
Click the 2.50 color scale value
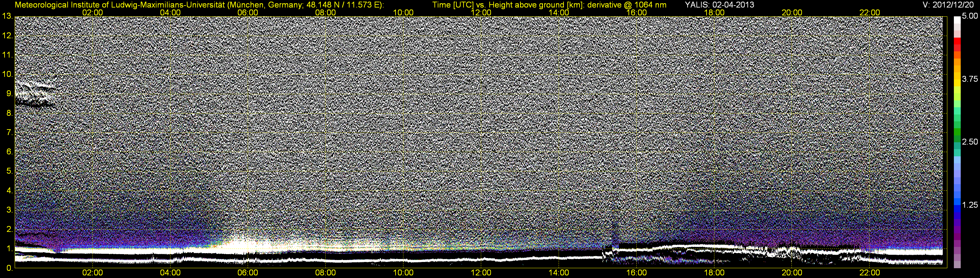(970, 142)
